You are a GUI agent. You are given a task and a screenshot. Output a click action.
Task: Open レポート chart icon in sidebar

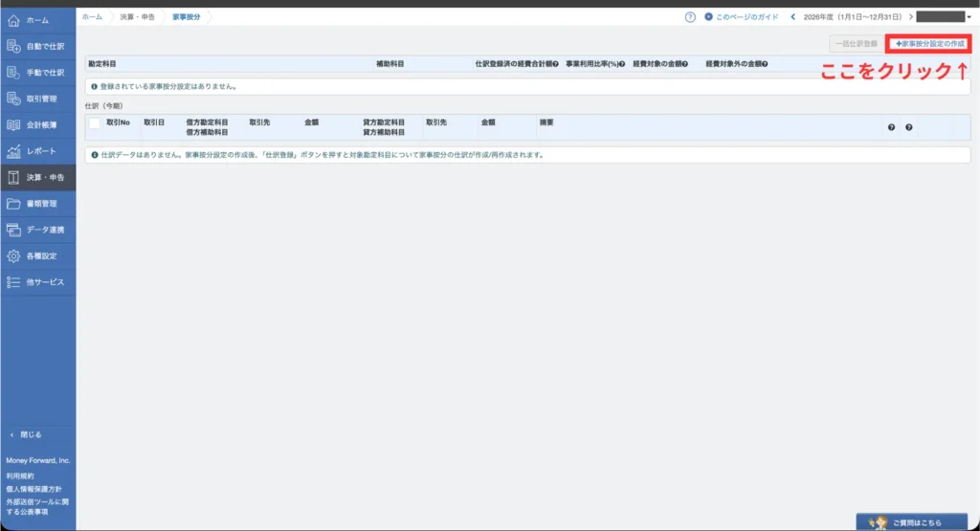(13, 151)
